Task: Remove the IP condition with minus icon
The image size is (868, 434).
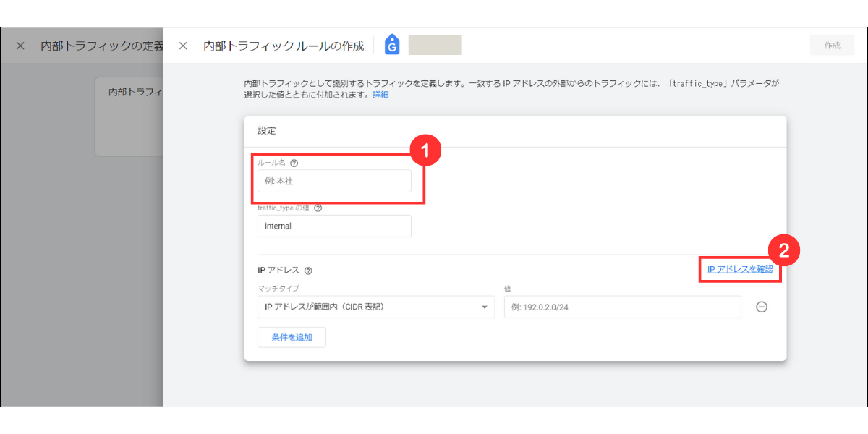Action: 762,307
